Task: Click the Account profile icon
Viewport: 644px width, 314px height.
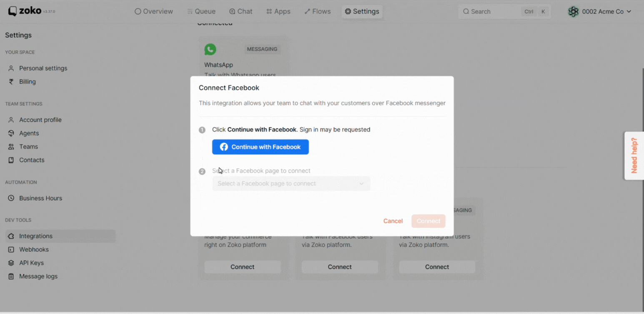Action: coord(11,120)
